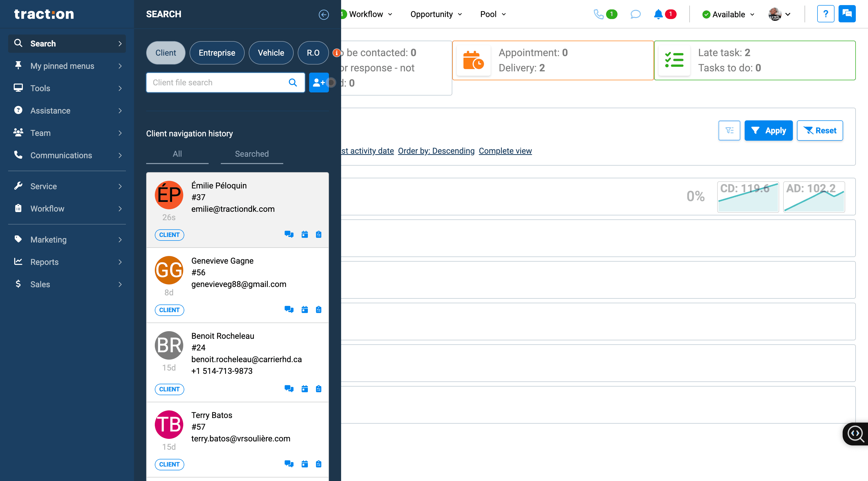Viewport: 868px width, 481px height.
Task: Open the notifications bell icon
Action: click(x=658, y=14)
